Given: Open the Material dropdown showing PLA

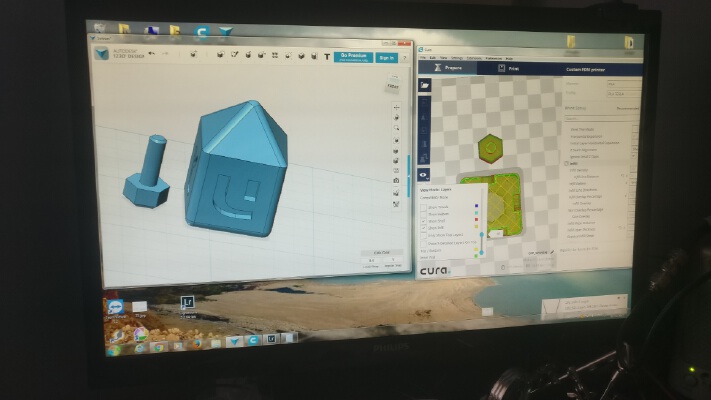Looking at the screenshot, I should [624, 84].
